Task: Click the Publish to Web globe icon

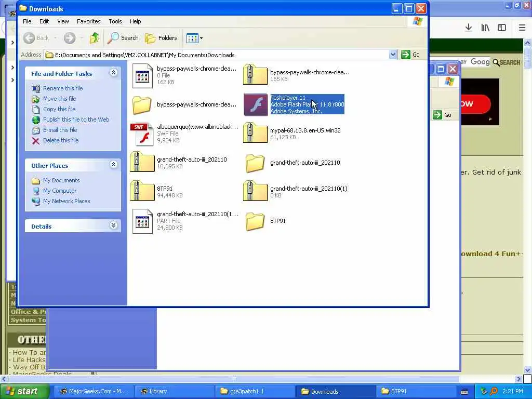Action: click(36, 120)
